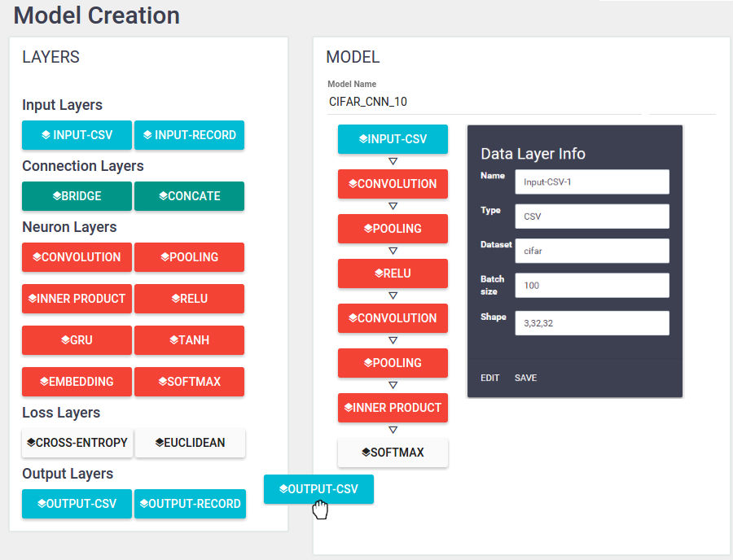Select the RELU node in the model chain
733x560 pixels.
pyautogui.click(x=393, y=273)
